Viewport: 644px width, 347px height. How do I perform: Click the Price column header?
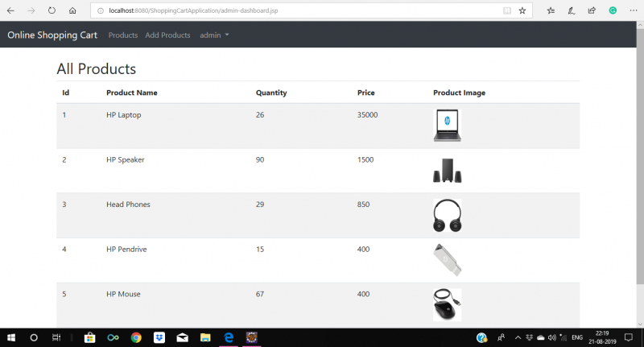(366, 93)
